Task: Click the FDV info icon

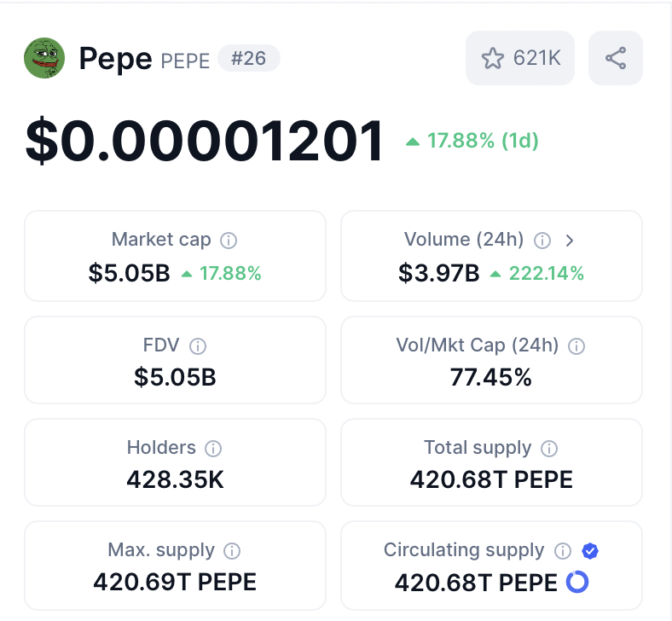Action: click(x=197, y=346)
